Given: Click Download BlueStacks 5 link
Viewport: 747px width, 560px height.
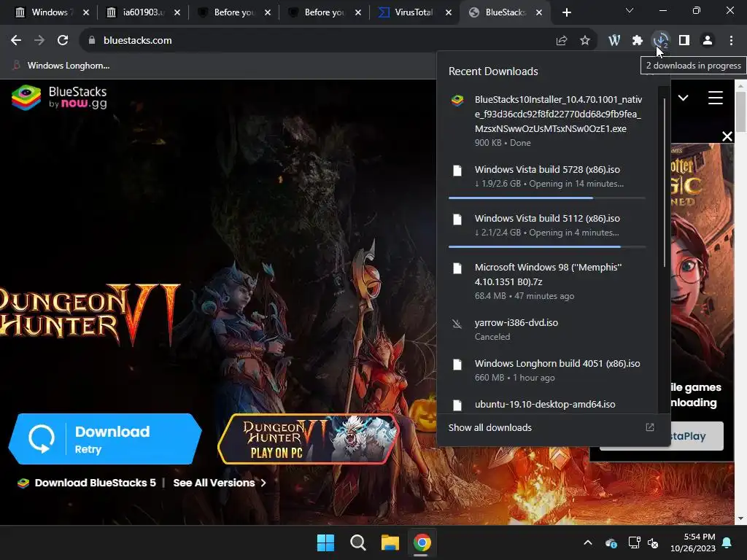Looking at the screenshot, I should pos(96,483).
